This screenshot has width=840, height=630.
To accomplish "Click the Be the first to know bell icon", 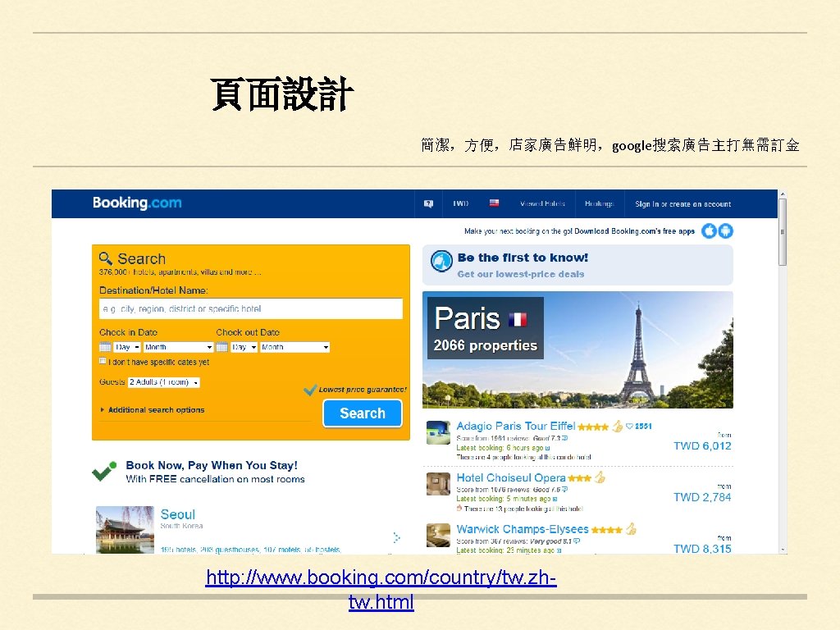I will [441, 261].
